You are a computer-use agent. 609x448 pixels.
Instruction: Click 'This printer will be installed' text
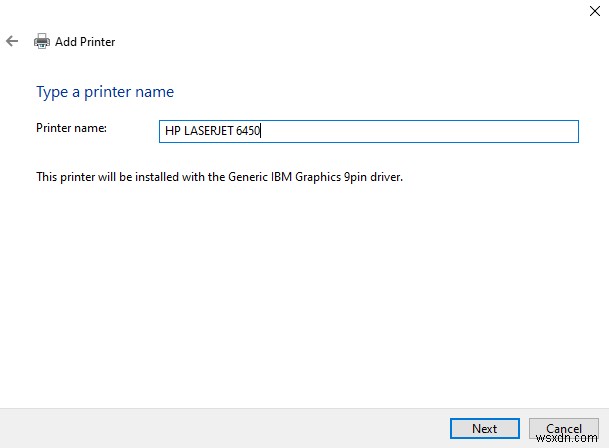pos(105,177)
